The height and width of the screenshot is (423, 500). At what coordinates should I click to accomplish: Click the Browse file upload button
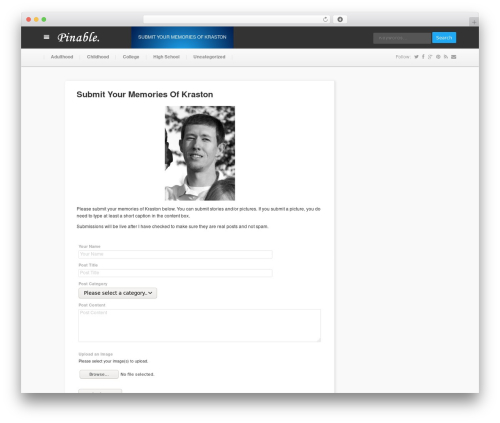tap(99, 374)
